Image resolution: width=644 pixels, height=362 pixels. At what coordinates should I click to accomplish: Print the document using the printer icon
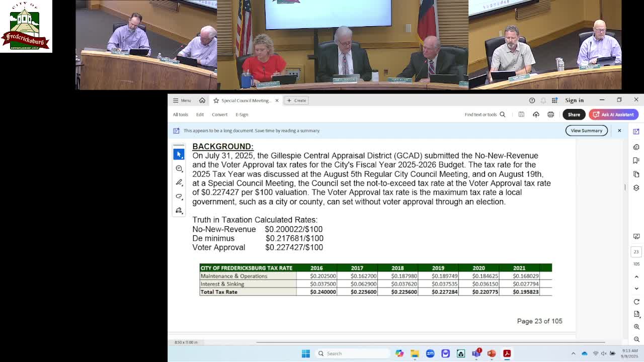tap(551, 114)
